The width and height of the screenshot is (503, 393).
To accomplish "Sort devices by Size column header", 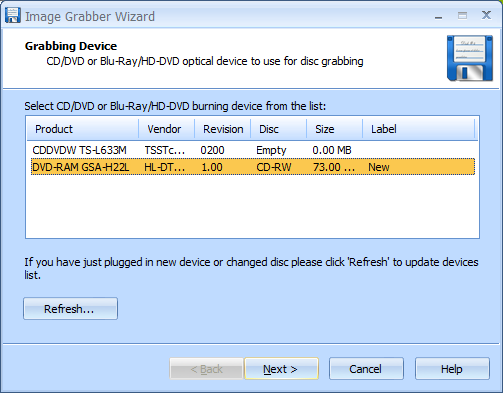I will [x=334, y=129].
